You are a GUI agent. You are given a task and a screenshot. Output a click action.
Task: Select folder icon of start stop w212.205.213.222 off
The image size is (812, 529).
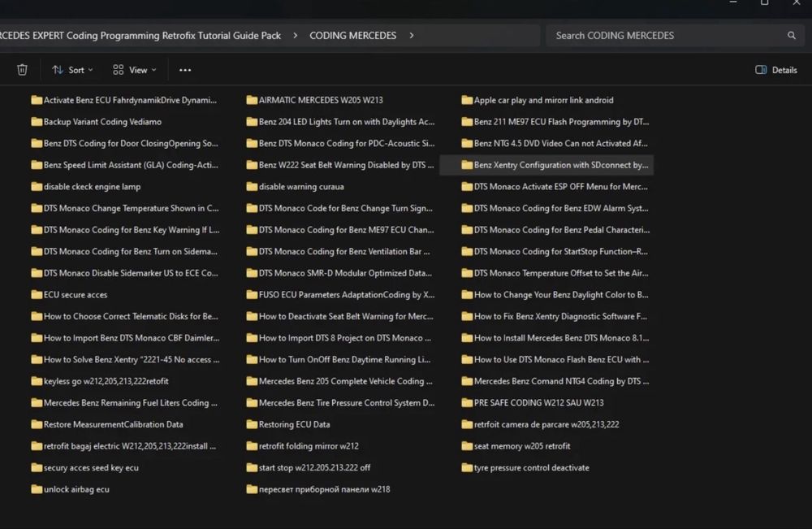click(x=252, y=468)
